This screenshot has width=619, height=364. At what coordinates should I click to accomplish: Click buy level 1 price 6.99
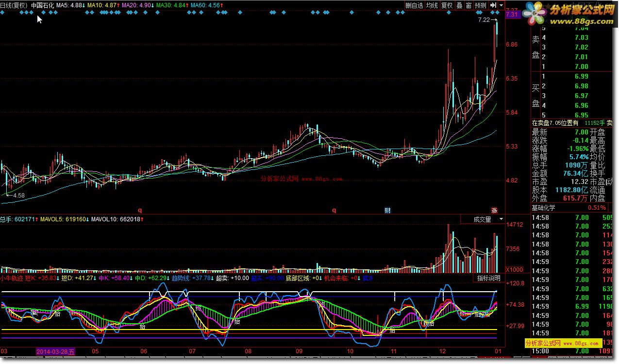(x=581, y=76)
